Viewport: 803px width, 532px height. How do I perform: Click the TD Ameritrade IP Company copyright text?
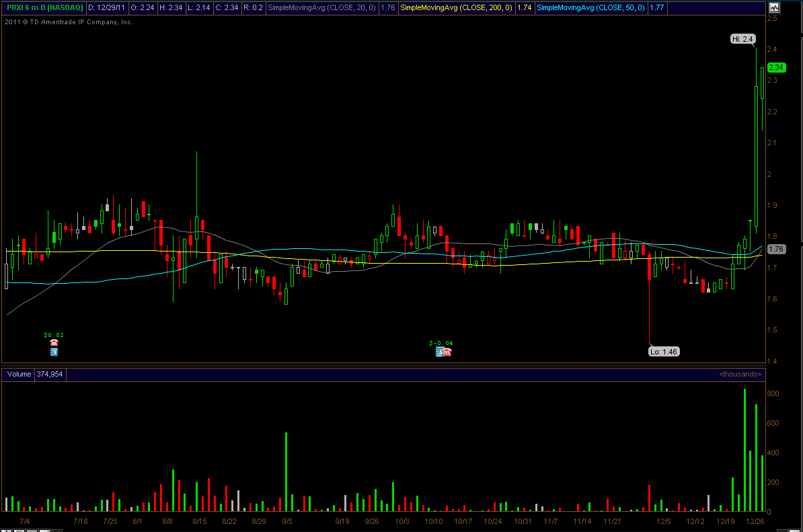pos(69,22)
